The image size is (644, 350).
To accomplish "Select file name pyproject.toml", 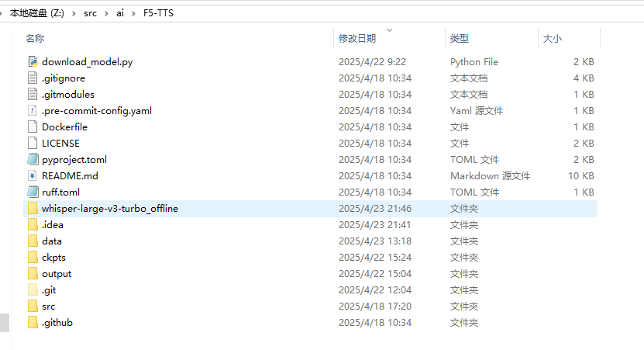I will [x=74, y=160].
